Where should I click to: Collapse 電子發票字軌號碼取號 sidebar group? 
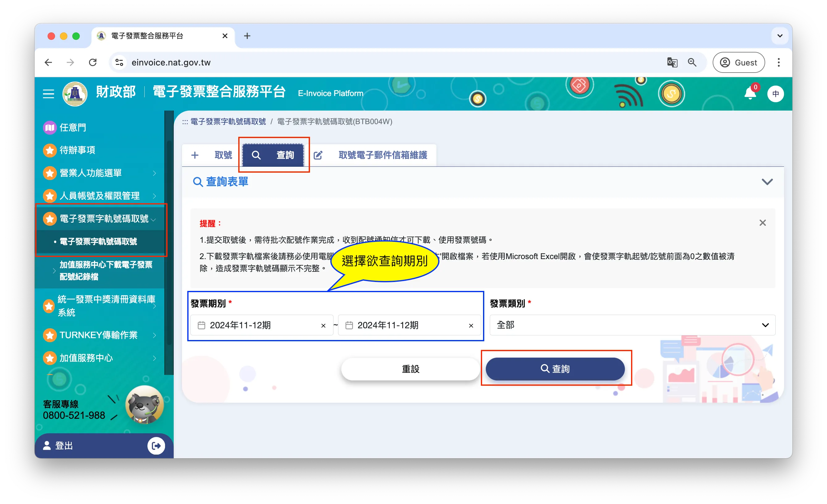[x=154, y=219]
